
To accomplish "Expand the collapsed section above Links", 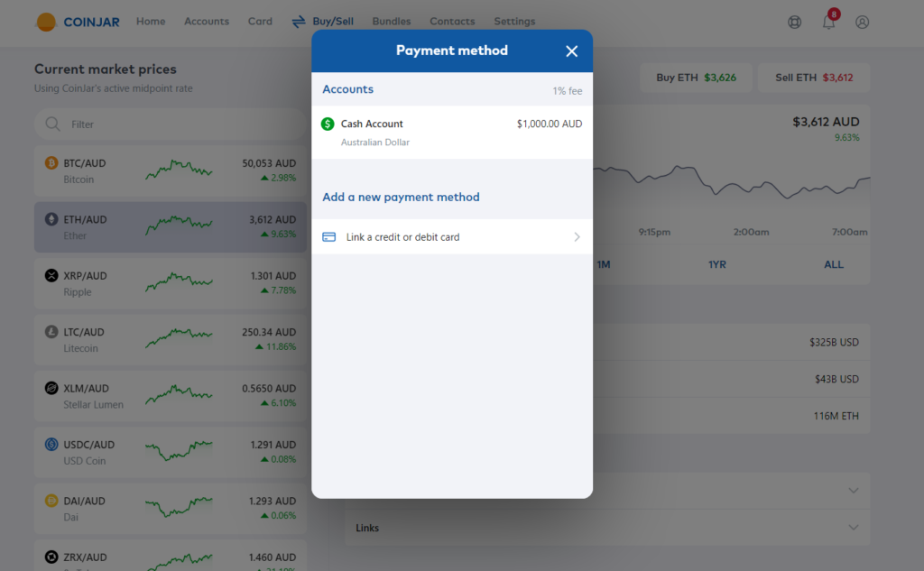I will click(x=854, y=491).
